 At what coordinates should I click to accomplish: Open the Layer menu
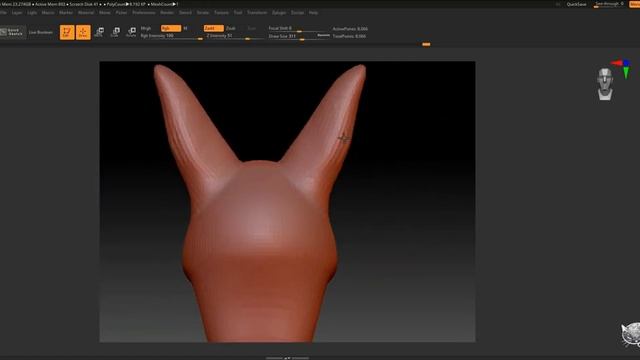[x=17, y=13]
